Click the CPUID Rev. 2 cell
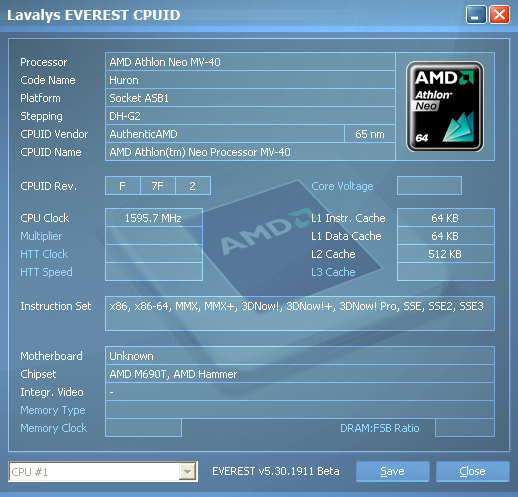The height and width of the screenshot is (497, 518). click(193, 186)
